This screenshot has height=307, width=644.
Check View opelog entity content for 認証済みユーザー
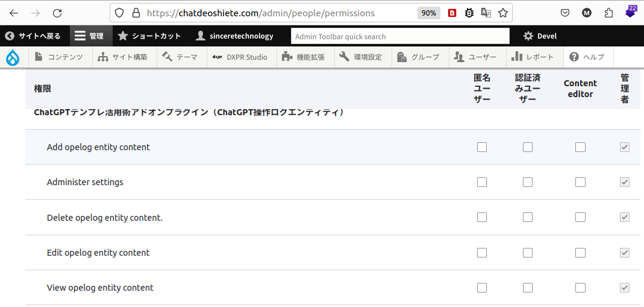(527, 287)
